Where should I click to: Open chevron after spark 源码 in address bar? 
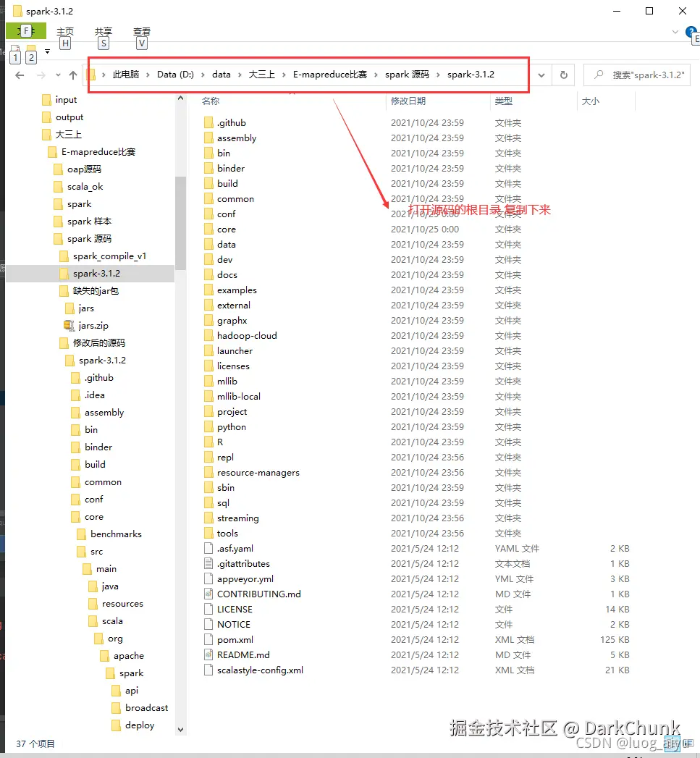pyautogui.click(x=438, y=75)
